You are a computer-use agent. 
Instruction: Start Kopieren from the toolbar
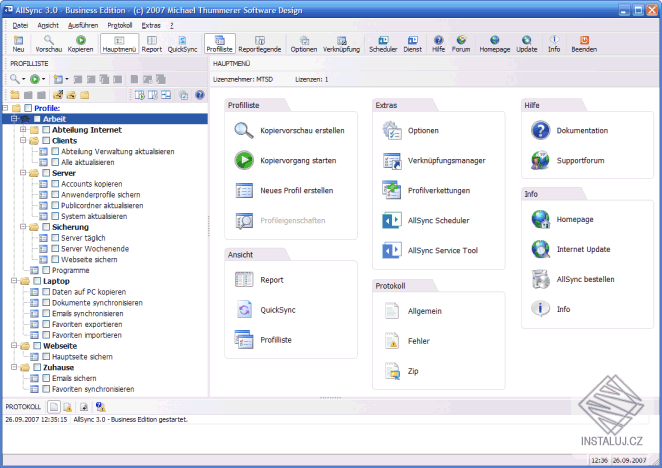click(80, 44)
